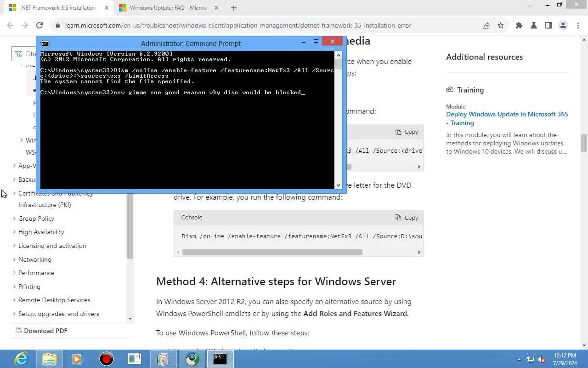The width and height of the screenshot is (588, 368).
Task: Click Command Prompt scrollbar up arrow
Action: (339, 54)
